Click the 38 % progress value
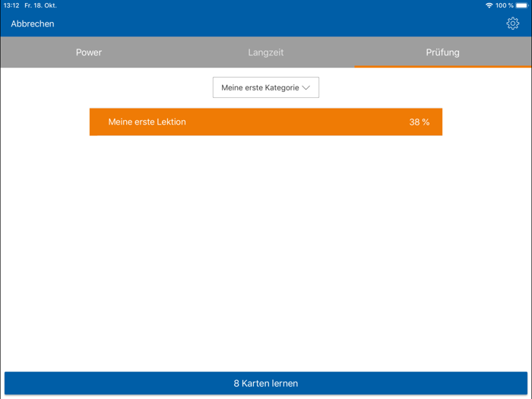The image size is (532, 399). pyautogui.click(x=420, y=122)
